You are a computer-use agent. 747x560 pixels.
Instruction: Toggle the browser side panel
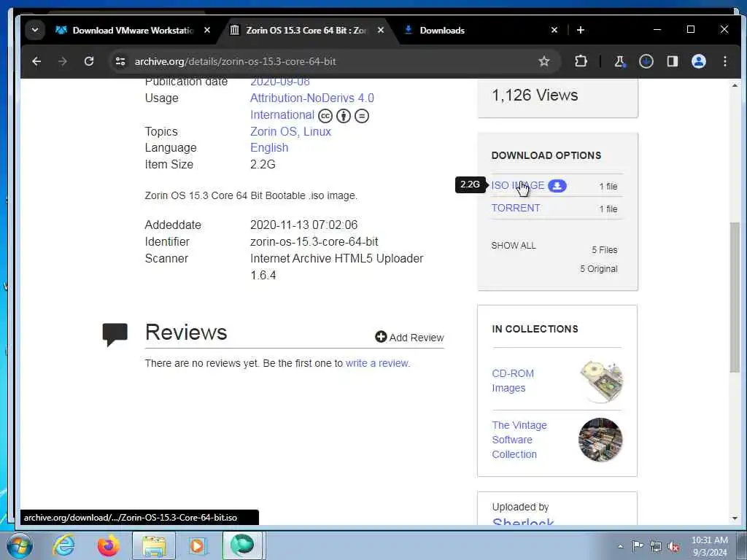coord(672,61)
